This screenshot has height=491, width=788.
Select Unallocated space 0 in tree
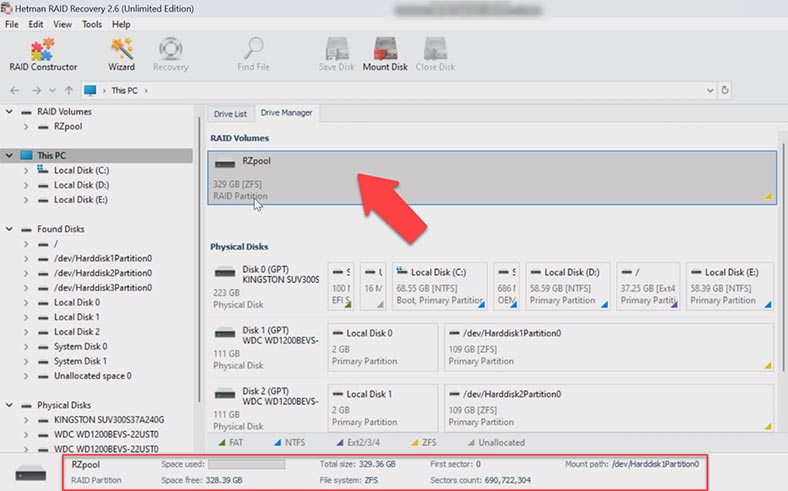point(92,376)
